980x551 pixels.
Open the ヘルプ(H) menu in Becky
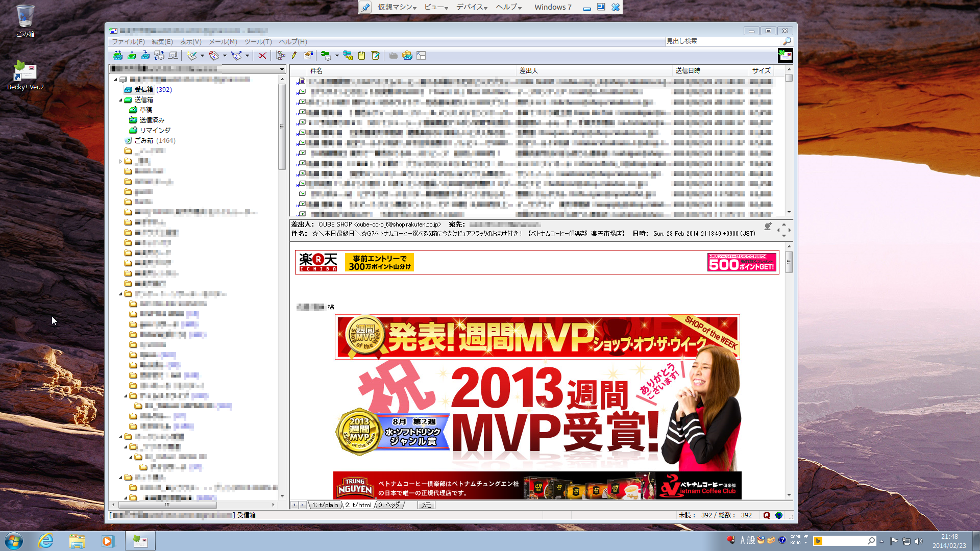[293, 42]
